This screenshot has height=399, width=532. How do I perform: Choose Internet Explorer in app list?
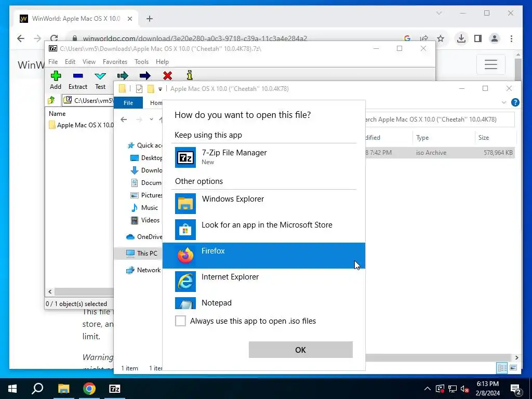click(264, 281)
